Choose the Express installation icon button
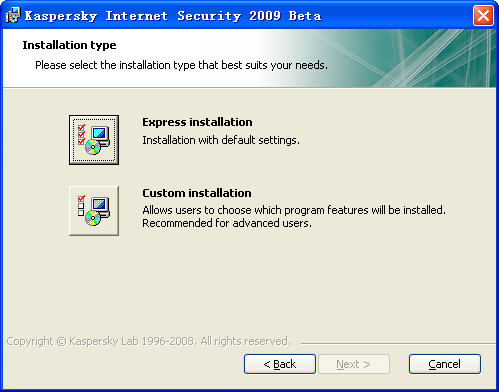499x392 pixels. [94, 140]
